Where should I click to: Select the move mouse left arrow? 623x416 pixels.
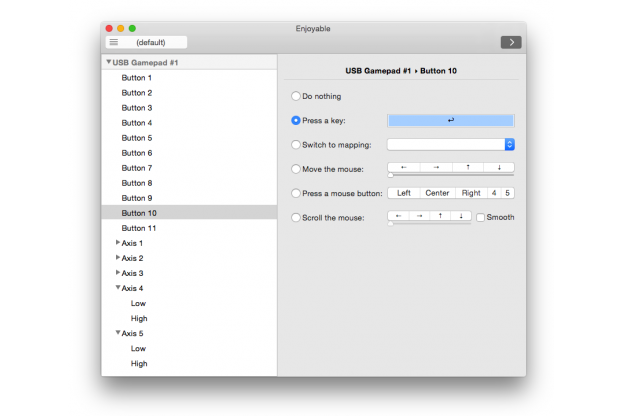pos(404,167)
